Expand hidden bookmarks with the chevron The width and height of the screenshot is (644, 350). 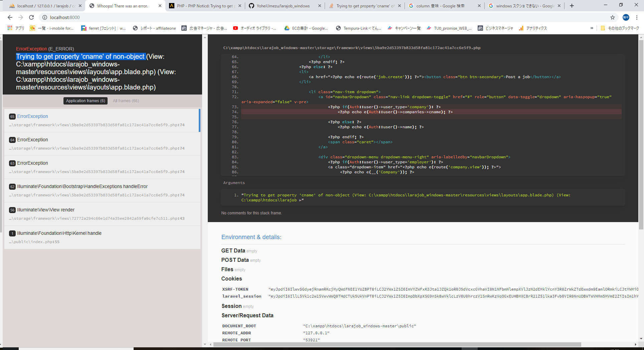click(x=592, y=28)
